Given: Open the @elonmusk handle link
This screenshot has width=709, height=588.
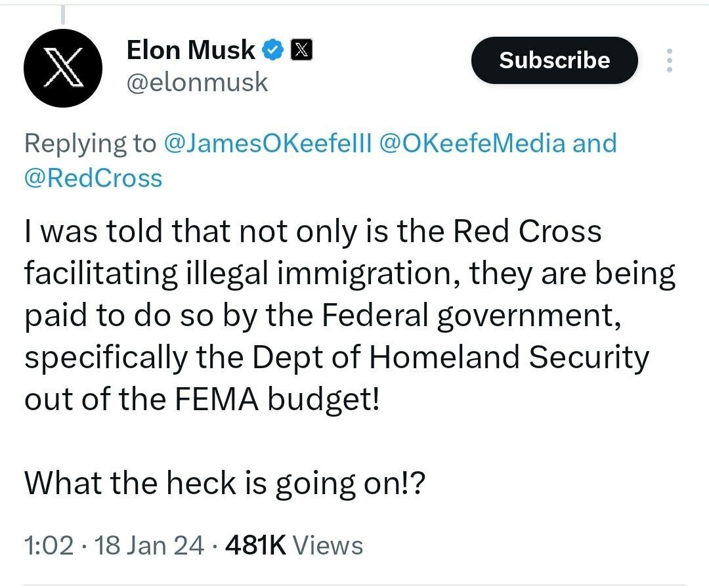Looking at the screenshot, I should click(196, 82).
